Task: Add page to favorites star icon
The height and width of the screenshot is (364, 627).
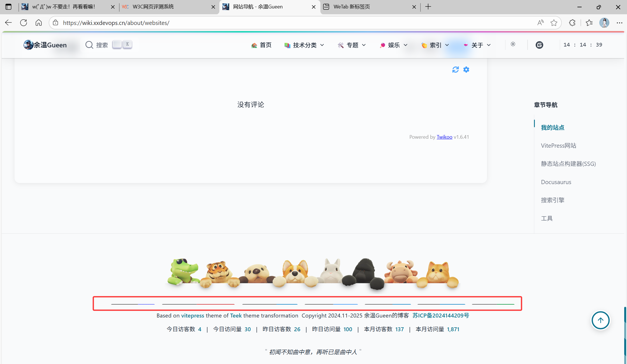Action: [554, 23]
